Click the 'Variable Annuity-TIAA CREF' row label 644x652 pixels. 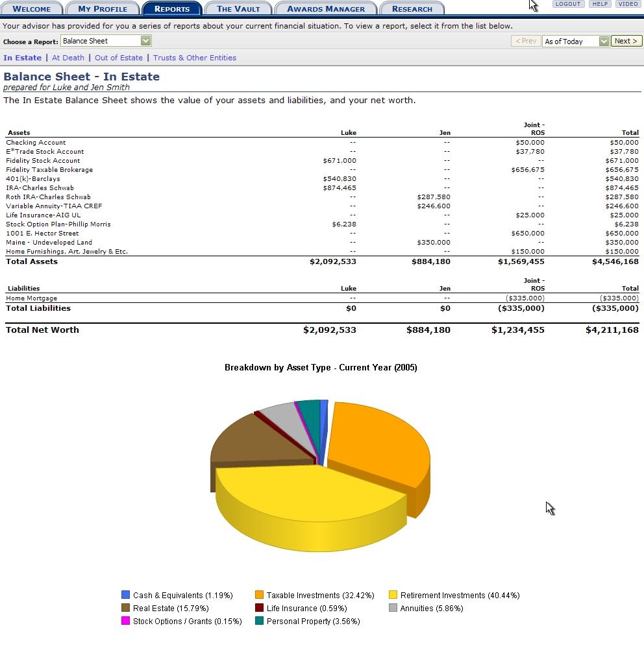pos(54,206)
